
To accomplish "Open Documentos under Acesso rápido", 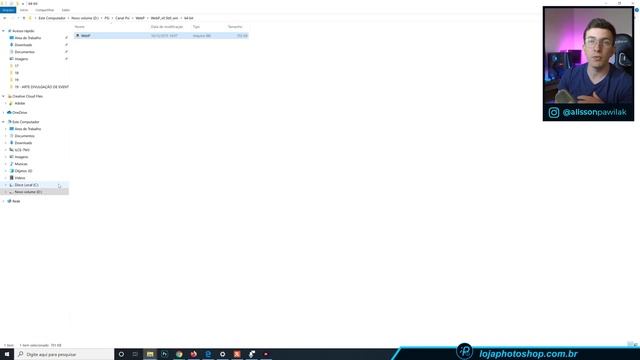I will tap(24, 52).
